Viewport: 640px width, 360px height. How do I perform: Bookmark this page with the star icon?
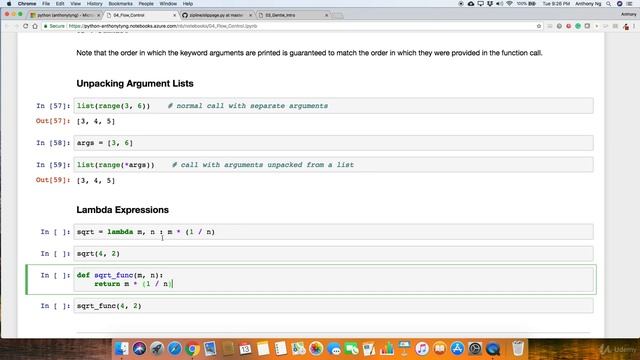coord(539,26)
